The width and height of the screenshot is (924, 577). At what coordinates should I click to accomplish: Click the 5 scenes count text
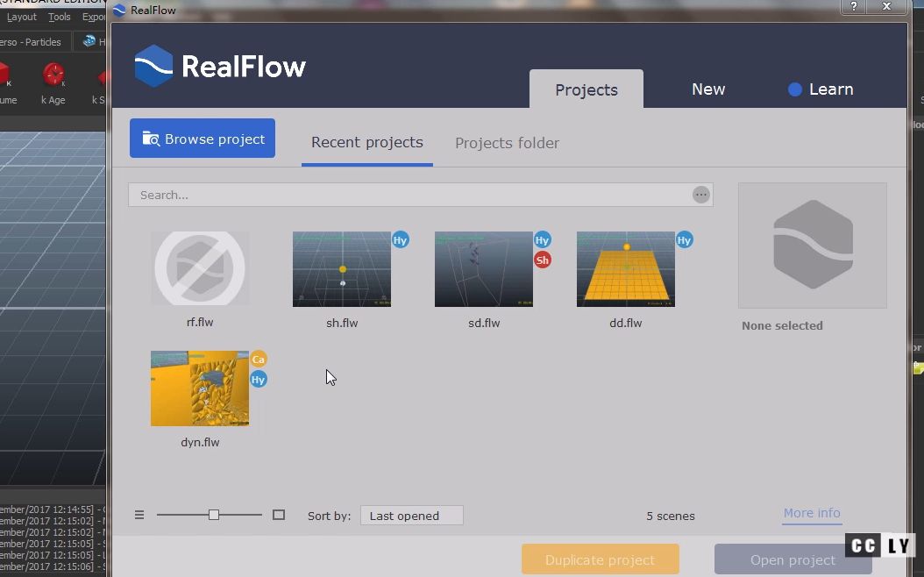671,516
